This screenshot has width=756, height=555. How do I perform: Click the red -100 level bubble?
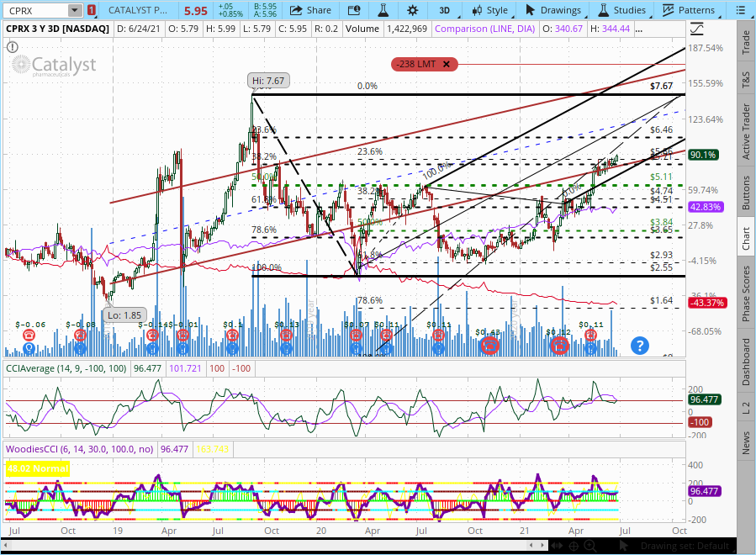pyautogui.click(x=700, y=422)
